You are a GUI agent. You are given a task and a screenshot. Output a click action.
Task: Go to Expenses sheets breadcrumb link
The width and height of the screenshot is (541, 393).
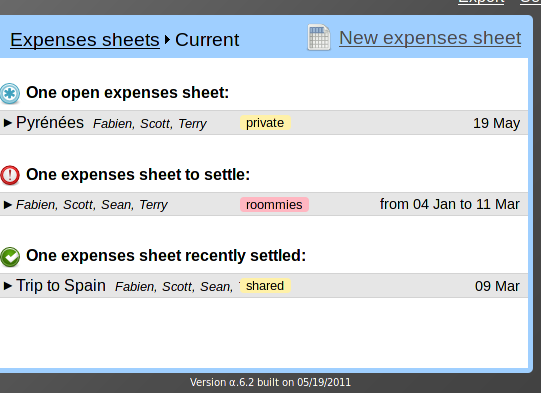(x=85, y=40)
